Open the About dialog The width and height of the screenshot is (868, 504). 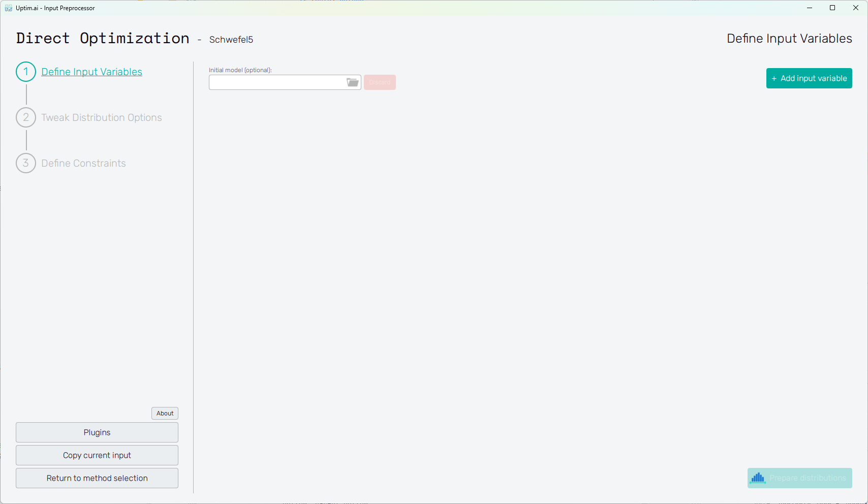[165, 413]
